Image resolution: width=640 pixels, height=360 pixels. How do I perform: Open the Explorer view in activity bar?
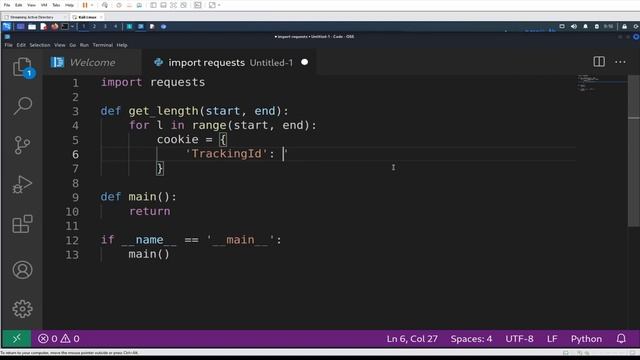pos(22,67)
